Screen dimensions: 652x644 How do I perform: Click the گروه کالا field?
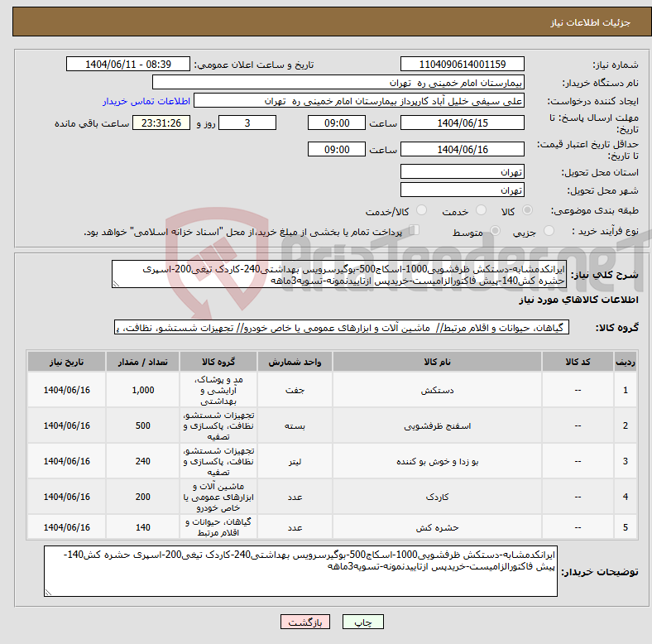342,327
